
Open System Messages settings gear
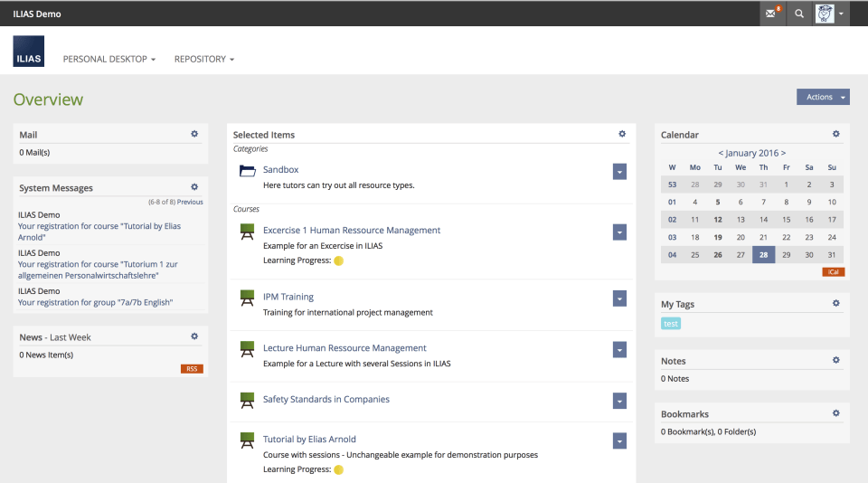[194, 187]
